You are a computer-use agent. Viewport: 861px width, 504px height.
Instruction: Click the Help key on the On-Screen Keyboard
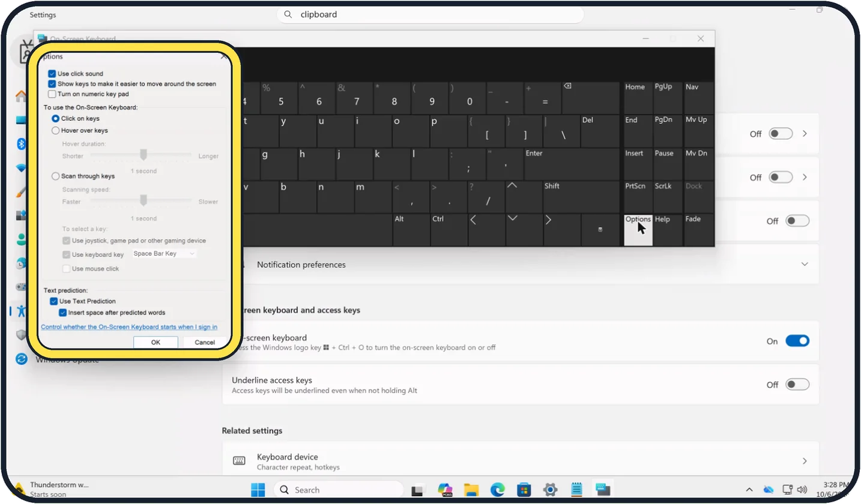668,229
